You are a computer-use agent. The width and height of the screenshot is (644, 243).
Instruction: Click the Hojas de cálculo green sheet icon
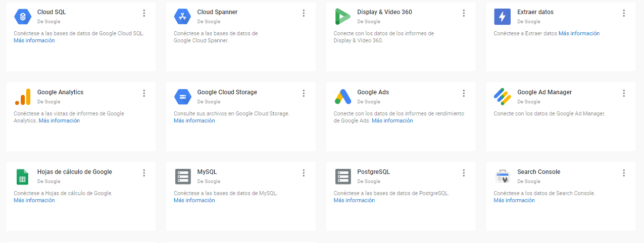click(23, 176)
